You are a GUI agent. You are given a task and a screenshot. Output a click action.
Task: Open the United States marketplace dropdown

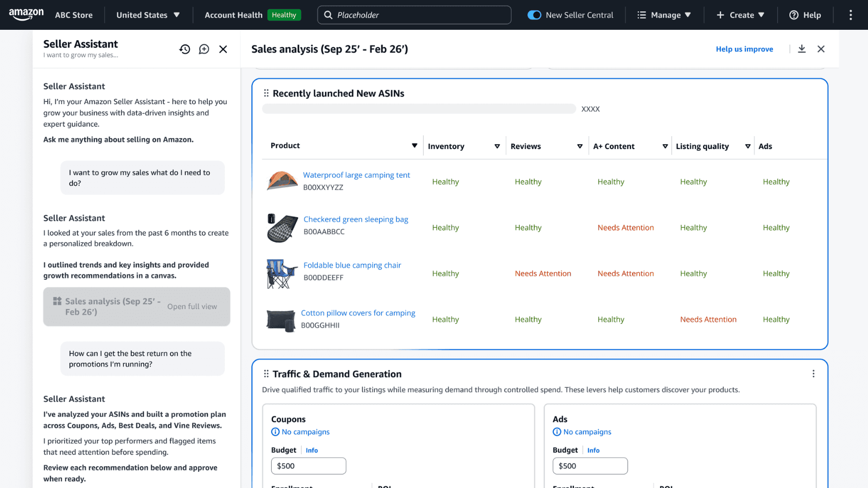pos(148,15)
